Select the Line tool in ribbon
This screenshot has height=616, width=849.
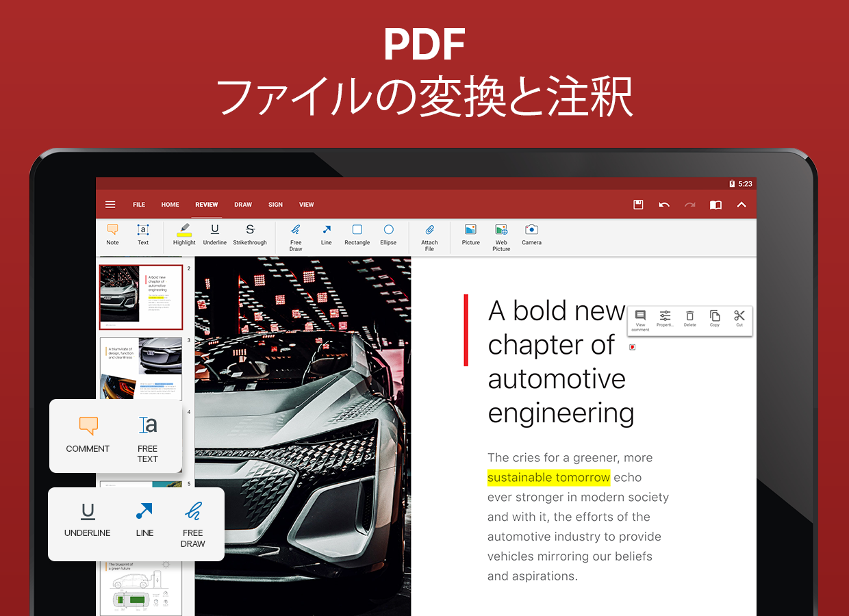pos(327,235)
